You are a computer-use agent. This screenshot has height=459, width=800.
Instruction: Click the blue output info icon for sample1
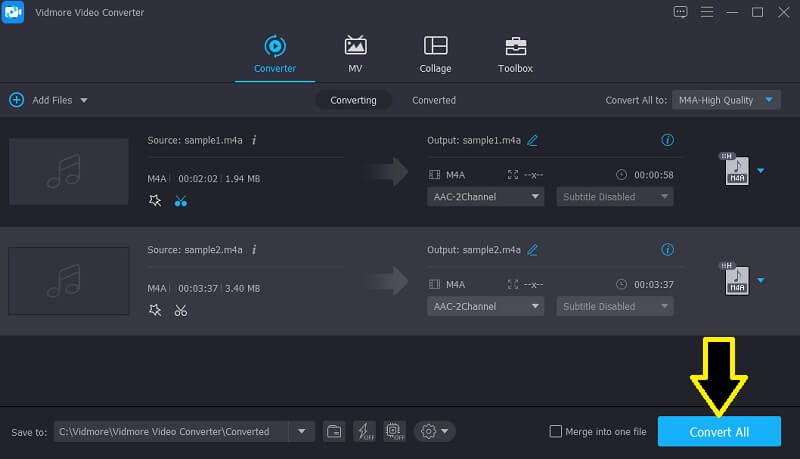coord(668,140)
